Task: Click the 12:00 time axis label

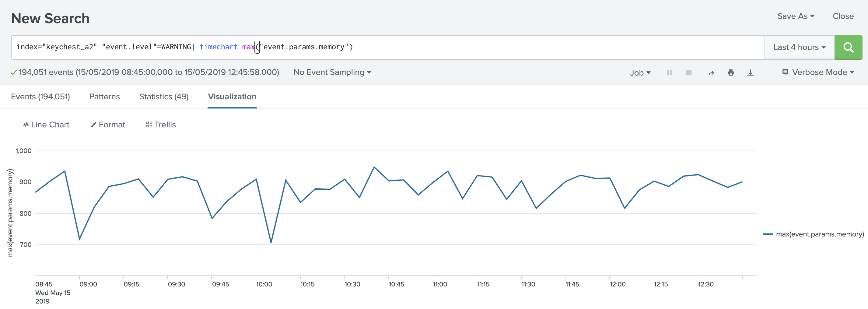Action: 617,284
